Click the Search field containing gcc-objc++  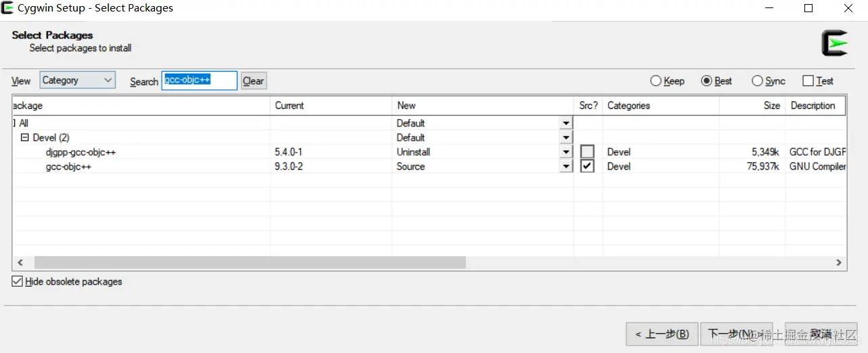point(200,80)
